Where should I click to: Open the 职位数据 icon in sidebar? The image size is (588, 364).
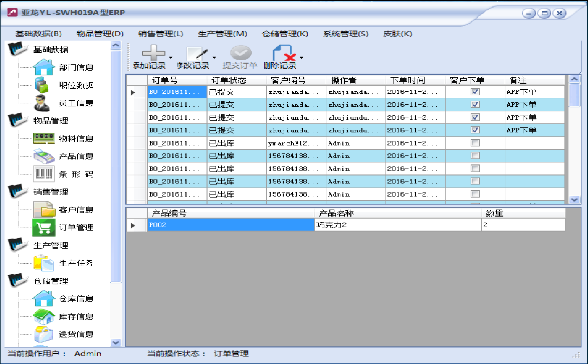[x=42, y=85]
